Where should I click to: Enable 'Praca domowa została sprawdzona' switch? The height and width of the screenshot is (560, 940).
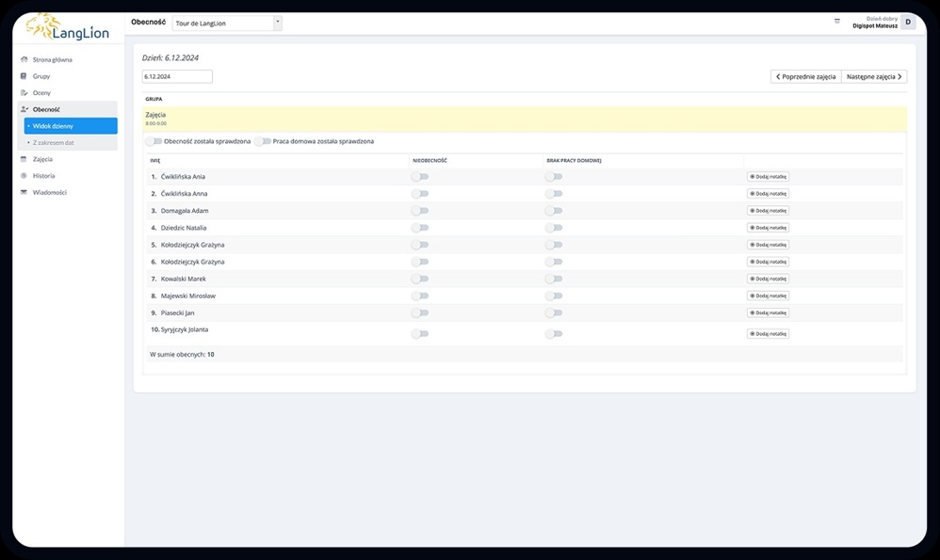pos(262,141)
